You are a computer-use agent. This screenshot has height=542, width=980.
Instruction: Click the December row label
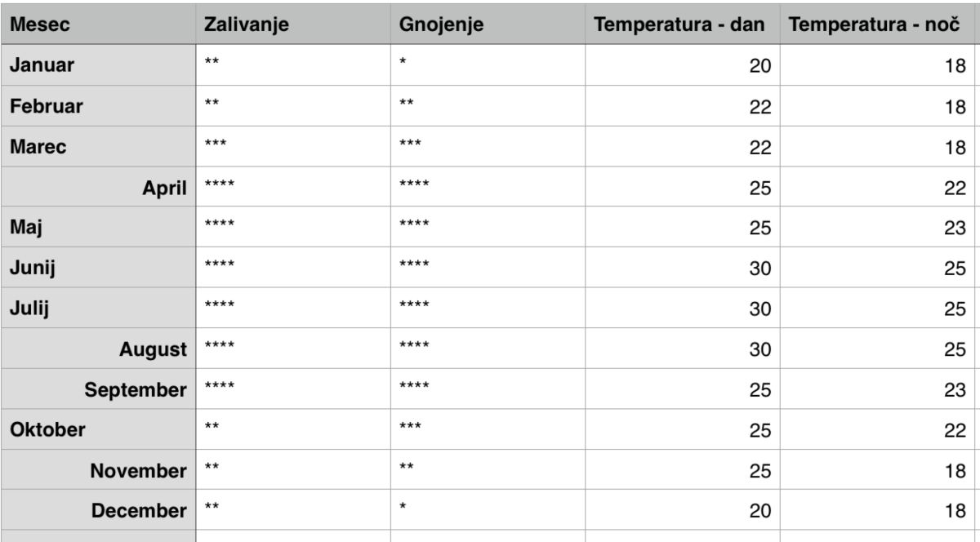[x=138, y=511]
